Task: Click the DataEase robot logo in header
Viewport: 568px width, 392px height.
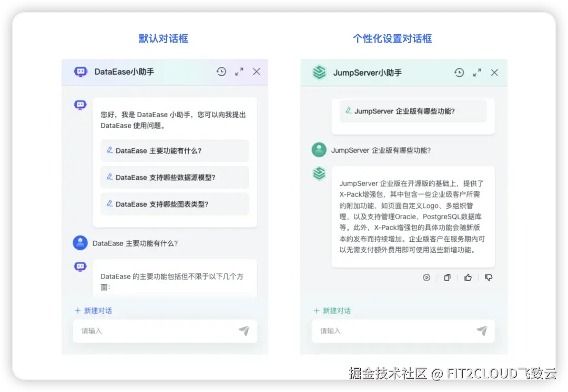Action: (x=81, y=71)
